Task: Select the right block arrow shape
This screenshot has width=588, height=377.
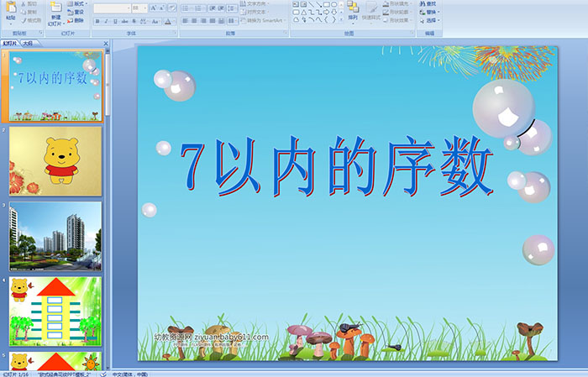Action: [326, 13]
